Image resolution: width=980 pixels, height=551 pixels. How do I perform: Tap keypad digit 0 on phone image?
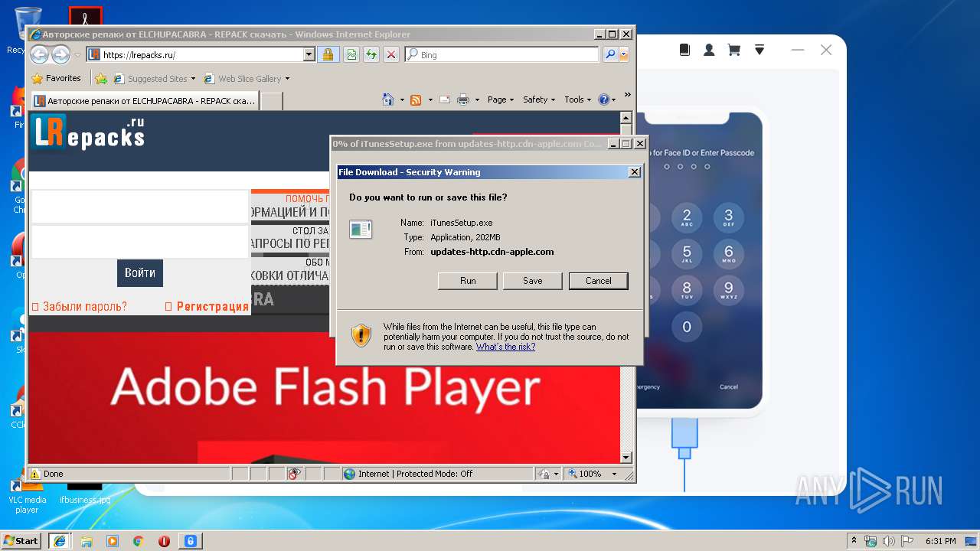pos(686,327)
